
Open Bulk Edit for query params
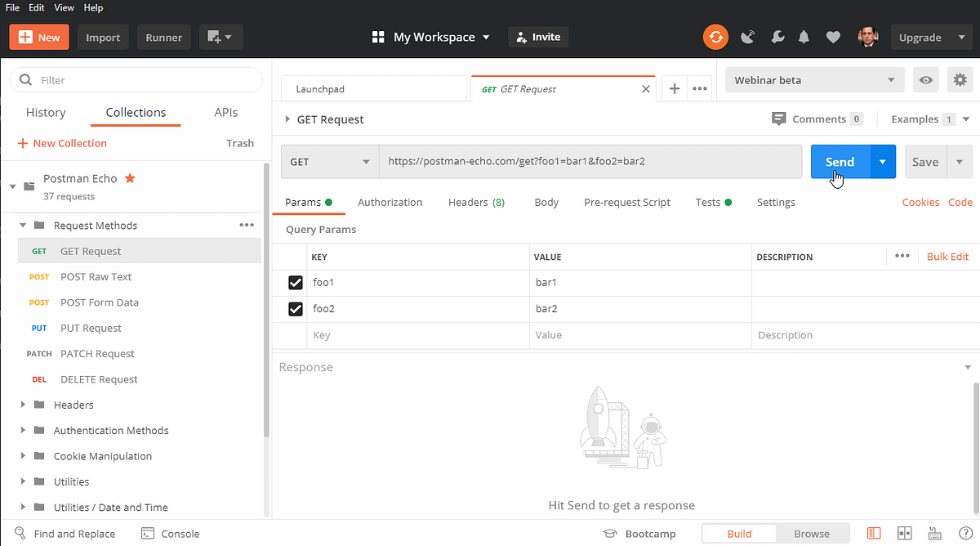[x=947, y=256]
